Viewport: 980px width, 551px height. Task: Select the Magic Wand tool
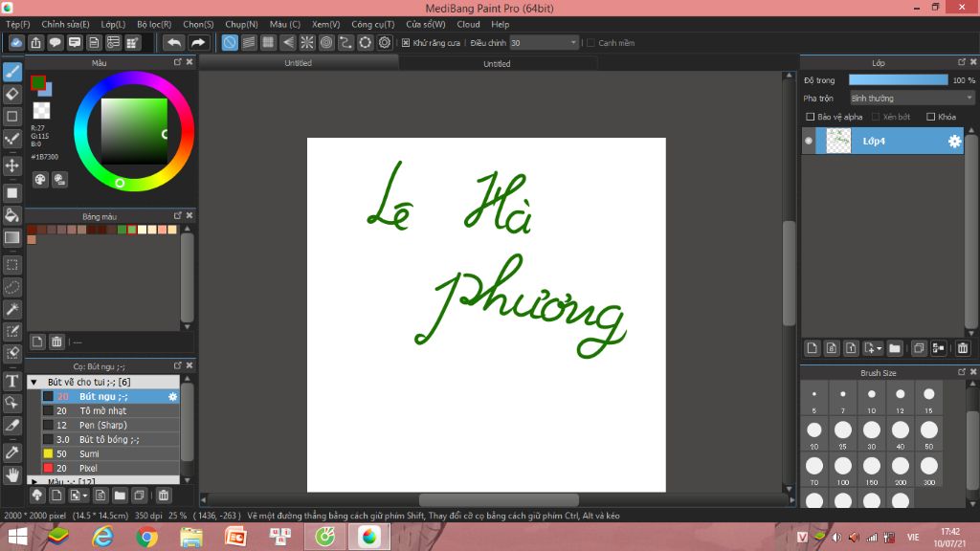point(11,309)
